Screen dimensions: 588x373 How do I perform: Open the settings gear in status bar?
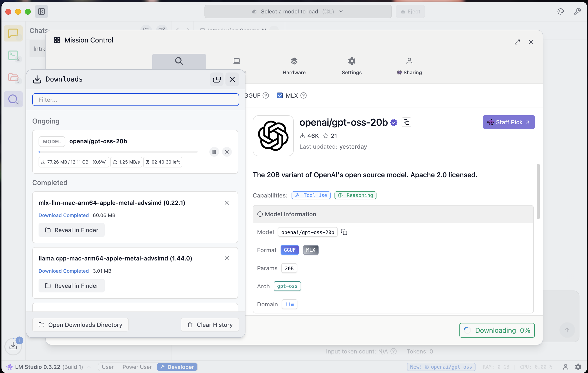coord(578,367)
